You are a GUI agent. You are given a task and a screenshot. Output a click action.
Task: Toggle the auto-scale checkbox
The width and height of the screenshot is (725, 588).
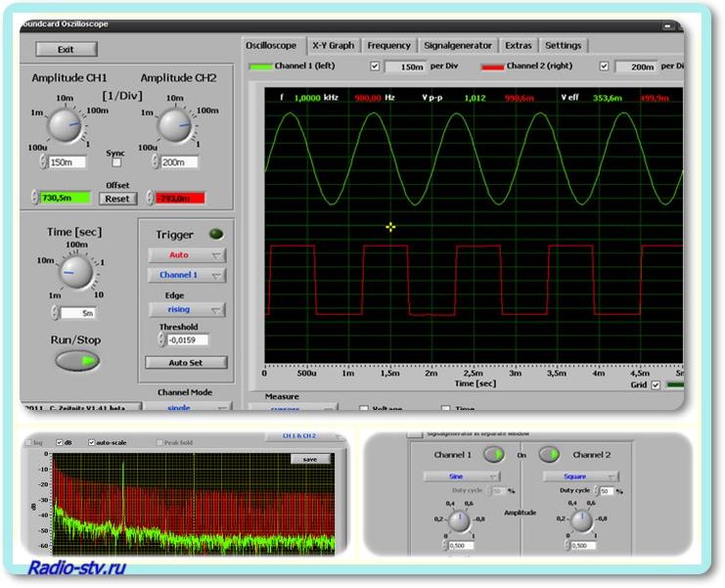[92, 442]
